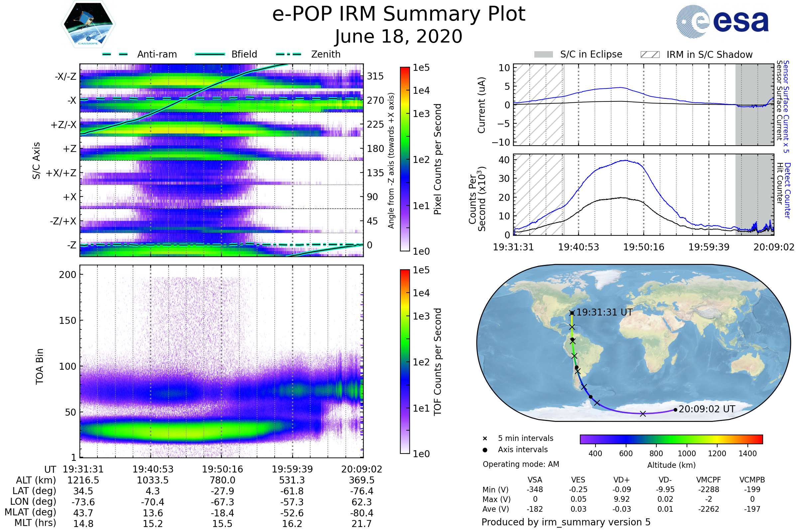Click the 20:09:02 UT orbit end point
This screenshot has width=798, height=532.
[675, 410]
